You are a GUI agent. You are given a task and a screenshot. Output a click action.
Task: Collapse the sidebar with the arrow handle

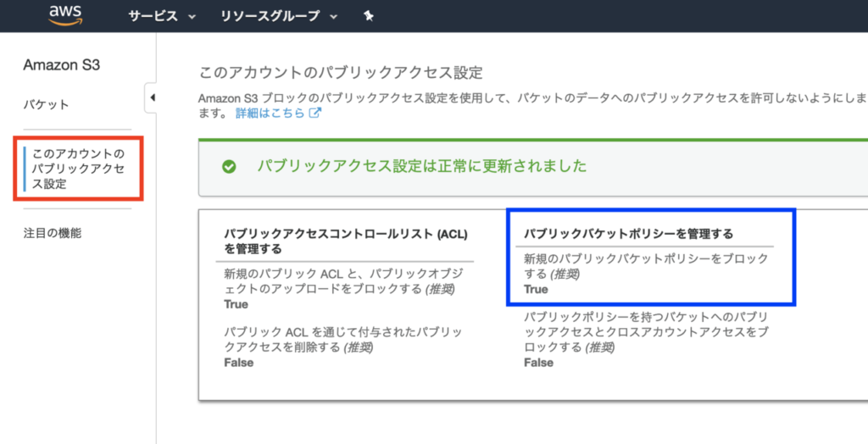tap(152, 98)
